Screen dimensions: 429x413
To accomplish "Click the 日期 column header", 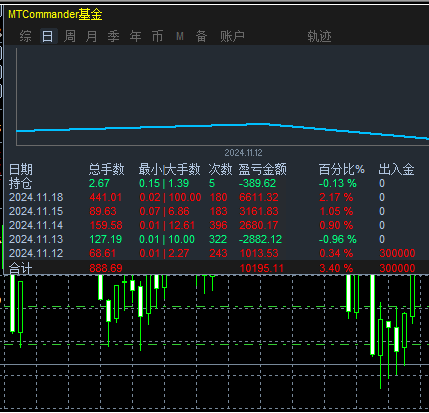I will coord(21,169).
